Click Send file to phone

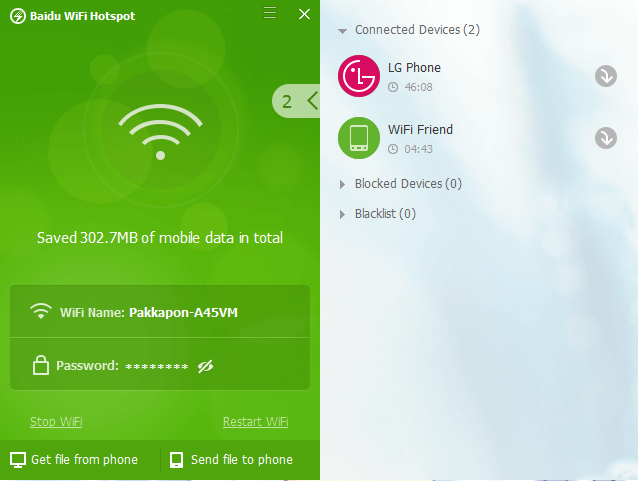231,460
